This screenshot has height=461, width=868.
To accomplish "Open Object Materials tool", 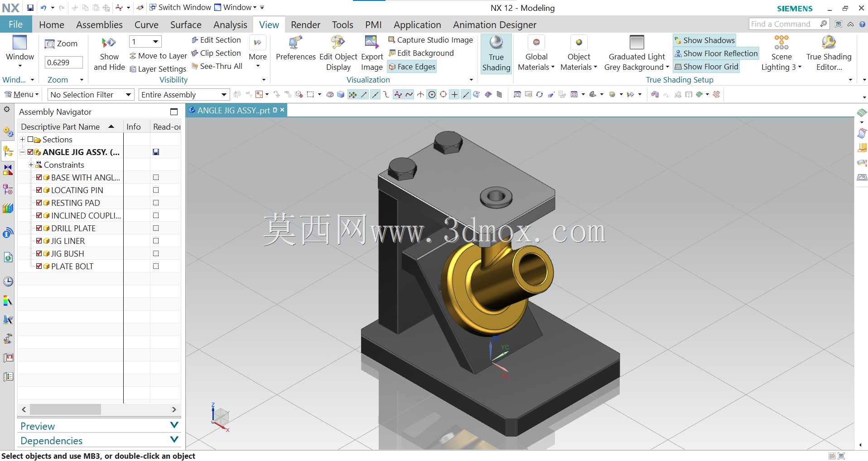I will (x=579, y=53).
